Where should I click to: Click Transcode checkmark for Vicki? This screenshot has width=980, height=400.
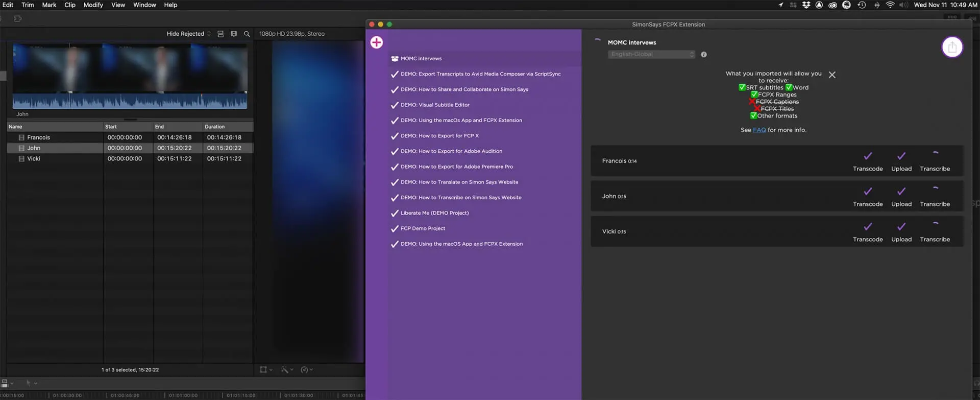pos(868,227)
